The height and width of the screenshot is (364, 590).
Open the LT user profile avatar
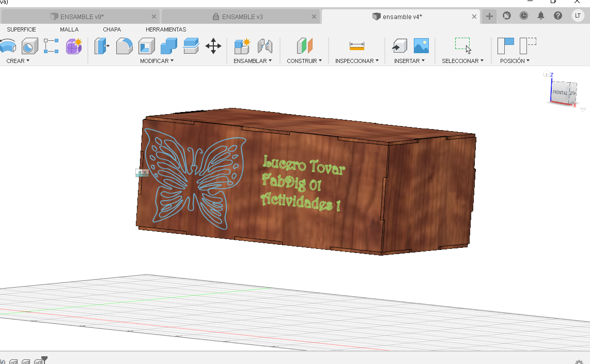[x=578, y=16]
